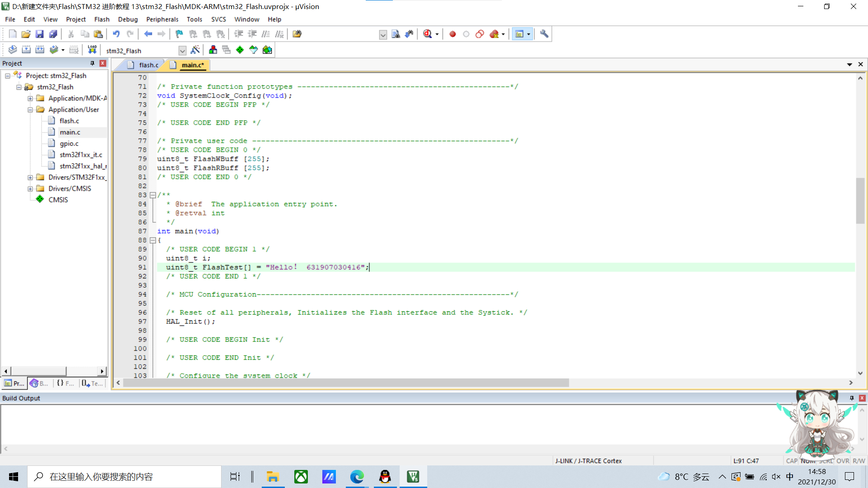Expand the Drivers/STM32F1xx folder
The width and height of the screenshot is (868, 488).
tap(30, 178)
